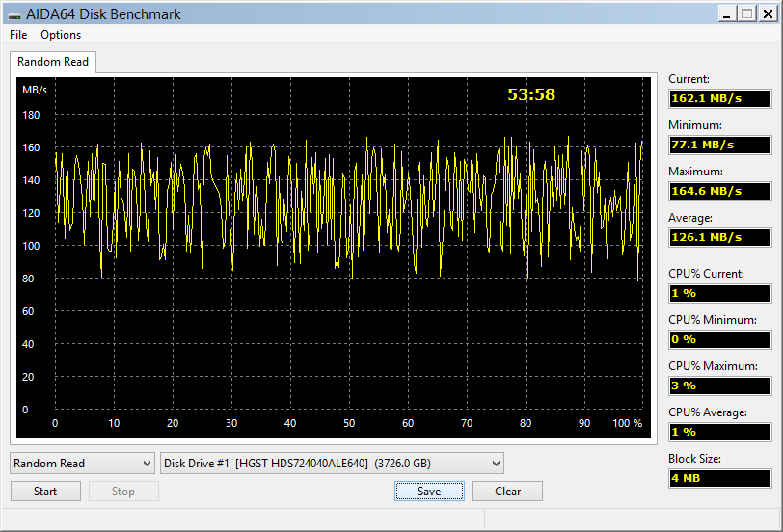The height and width of the screenshot is (532, 783).
Task: Clear the benchmark graph
Action: [507, 492]
